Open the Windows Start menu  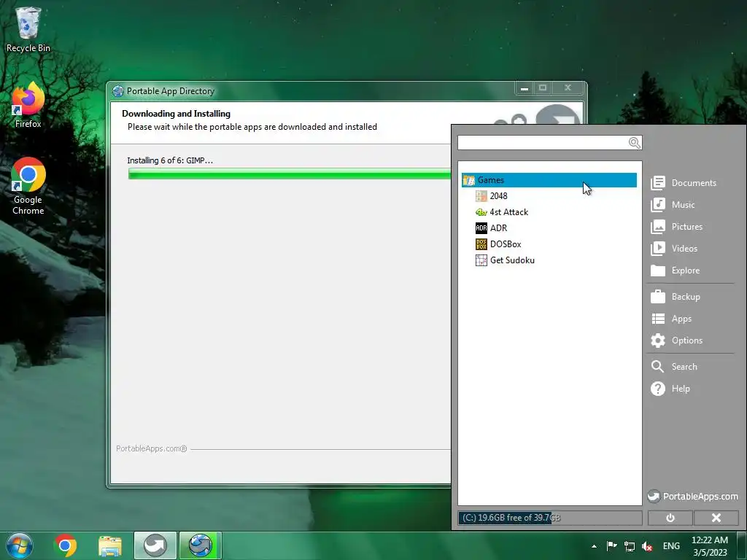pos(20,545)
